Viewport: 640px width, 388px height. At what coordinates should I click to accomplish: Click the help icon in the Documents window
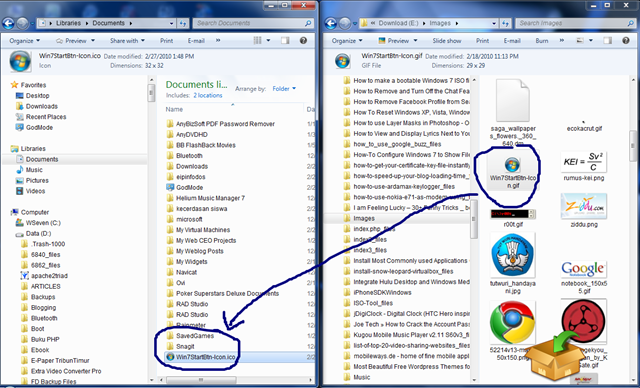pos(303,40)
